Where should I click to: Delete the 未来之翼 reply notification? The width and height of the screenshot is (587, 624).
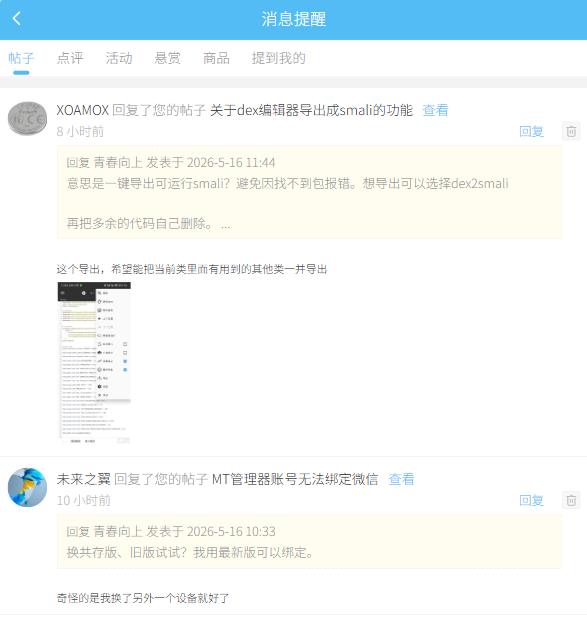click(x=571, y=500)
